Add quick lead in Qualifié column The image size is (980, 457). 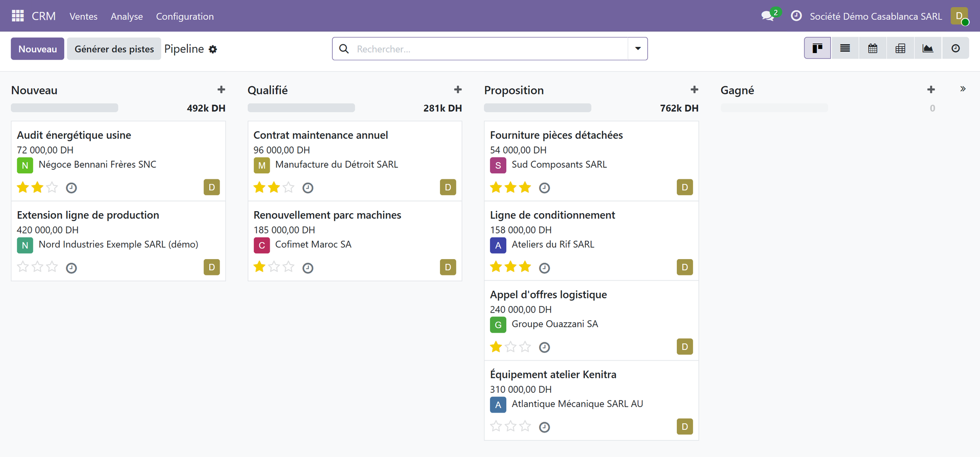coord(458,90)
